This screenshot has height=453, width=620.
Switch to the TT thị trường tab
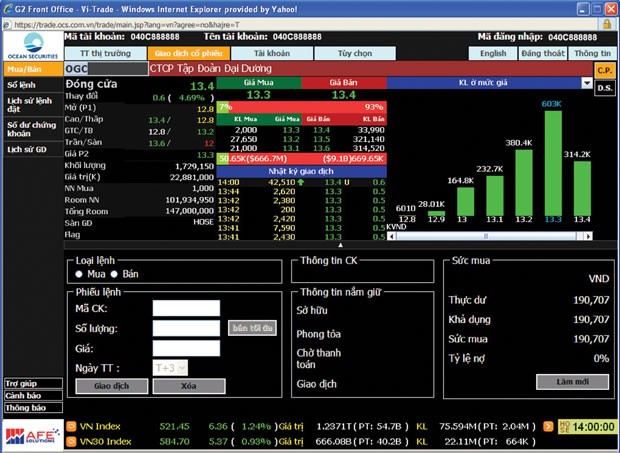103,52
